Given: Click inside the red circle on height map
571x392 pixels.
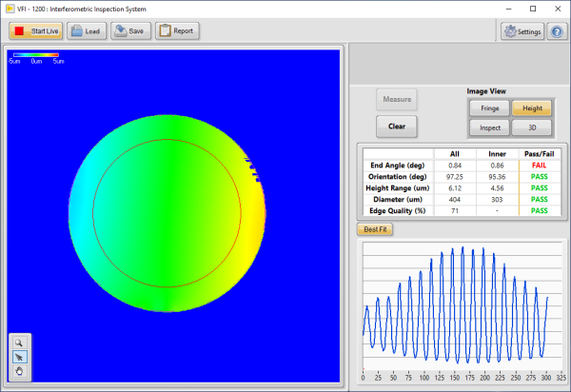Looking at the screenshot, I should (x=167, y=211).
